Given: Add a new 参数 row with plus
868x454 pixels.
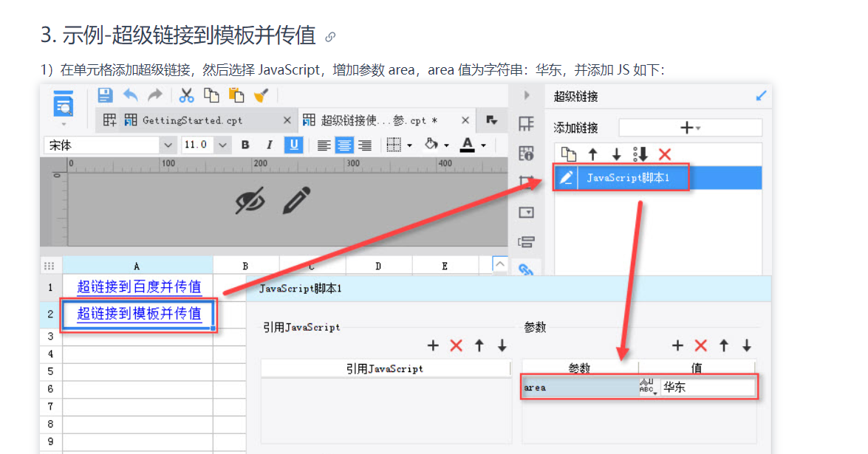Looking at the screenshot, I should point(677,346).
